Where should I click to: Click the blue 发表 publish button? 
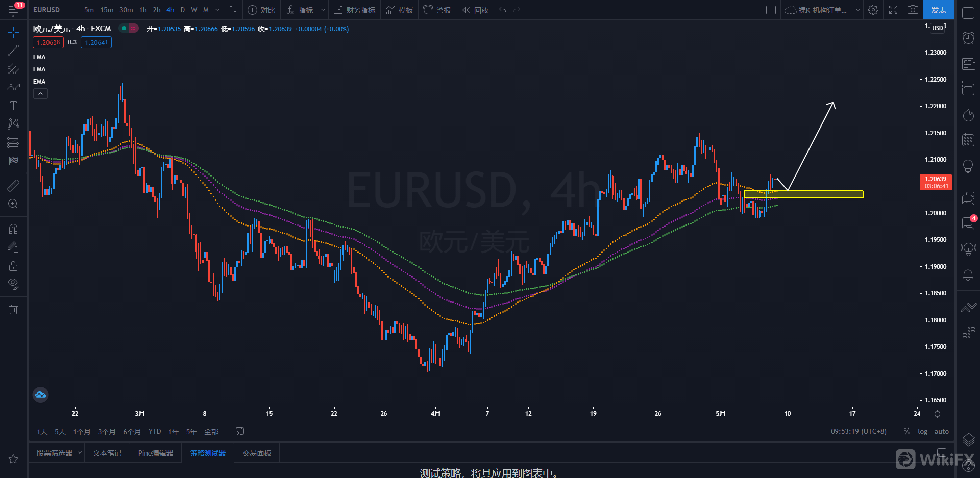point(938,10)
